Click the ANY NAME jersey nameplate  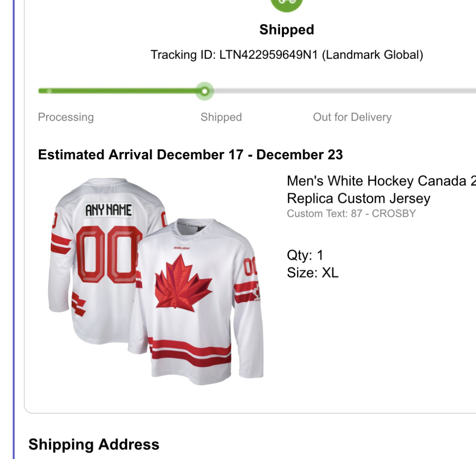pyautogui.click(x=108, y=210)
